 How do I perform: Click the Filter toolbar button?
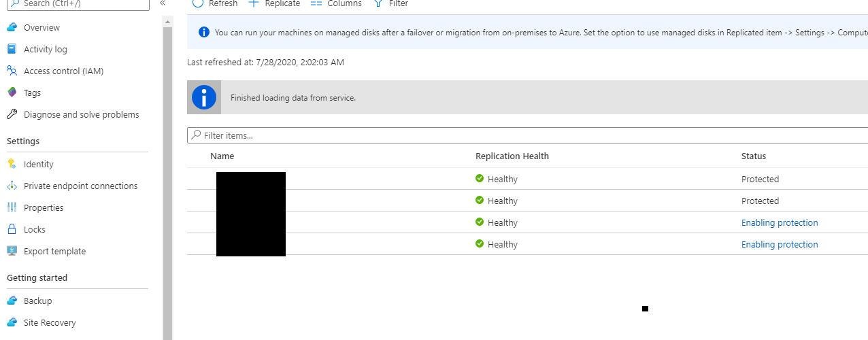391,3
